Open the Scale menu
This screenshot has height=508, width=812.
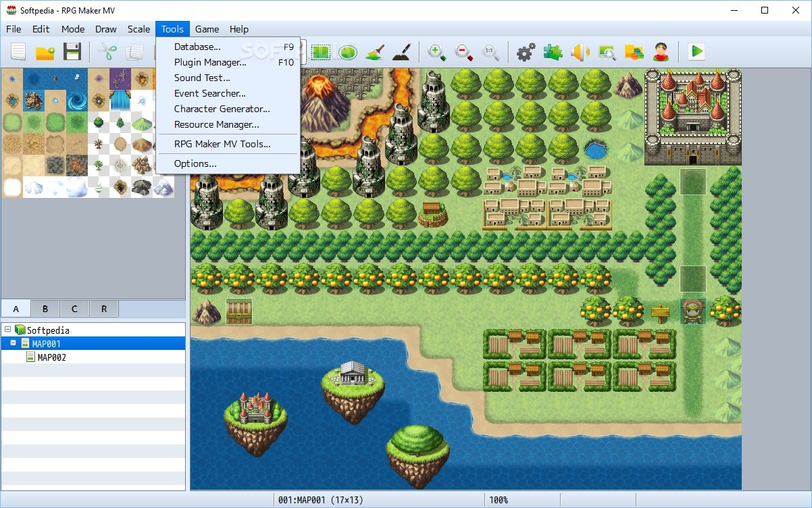139,29
